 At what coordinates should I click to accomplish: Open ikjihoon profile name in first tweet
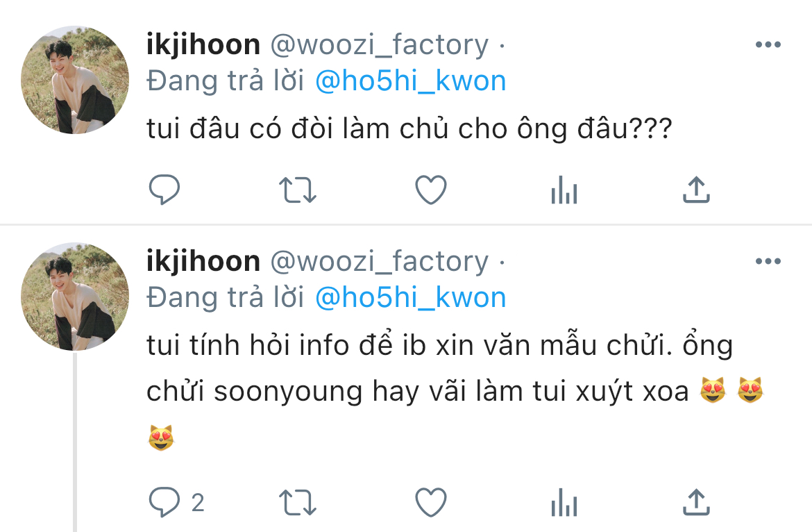(x=203, y=44)
